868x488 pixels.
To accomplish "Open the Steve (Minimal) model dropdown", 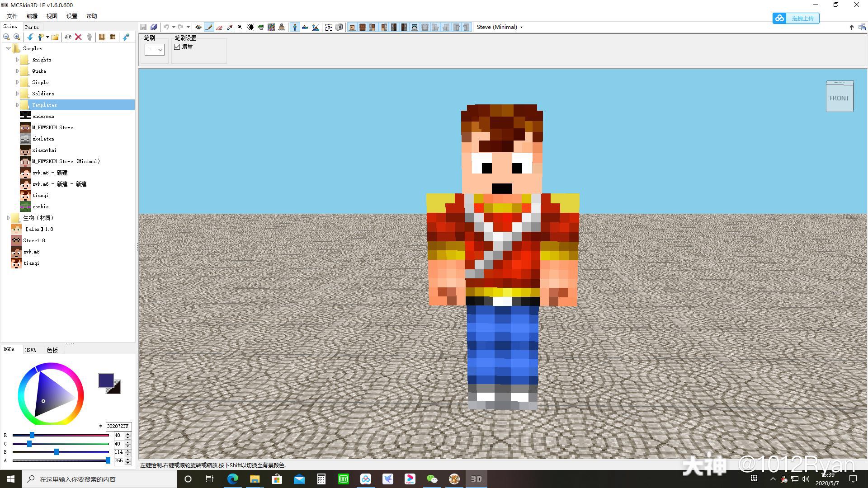I will point(500,27).
